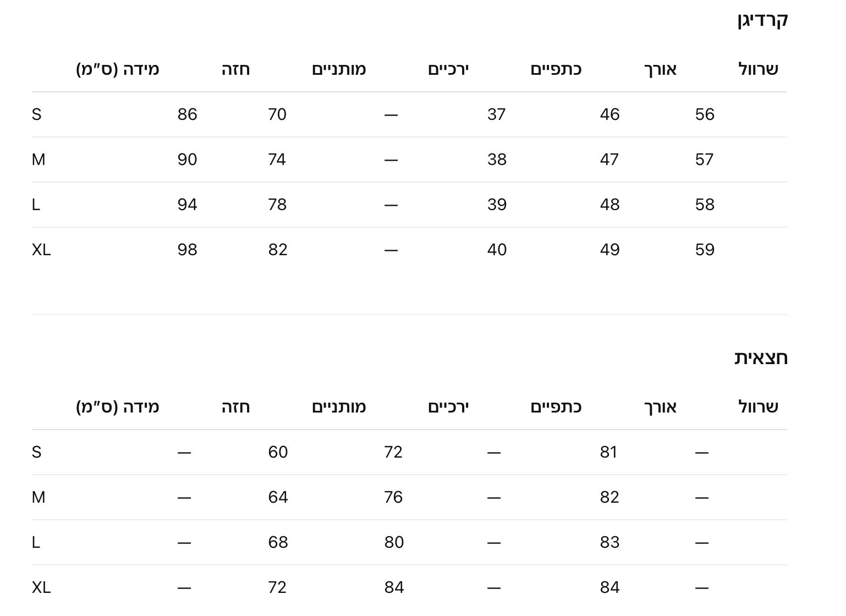The height and width of the screenshot is (616, 846).
Task: Click cardigan length value 47 for size M
Action: tap(609, 159)
